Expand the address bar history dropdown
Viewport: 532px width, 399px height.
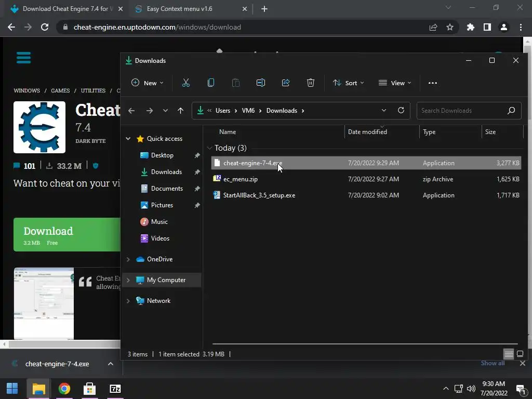pos(384,110)
